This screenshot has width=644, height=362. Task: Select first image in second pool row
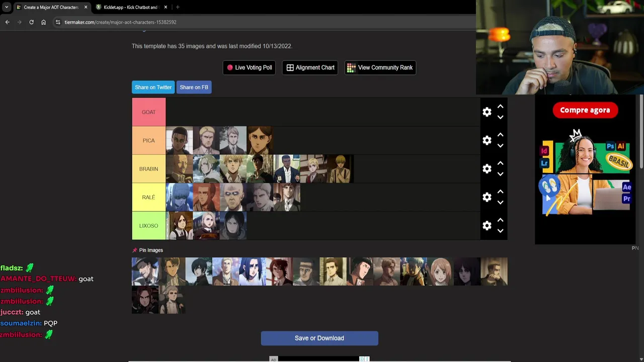[145, 300]
